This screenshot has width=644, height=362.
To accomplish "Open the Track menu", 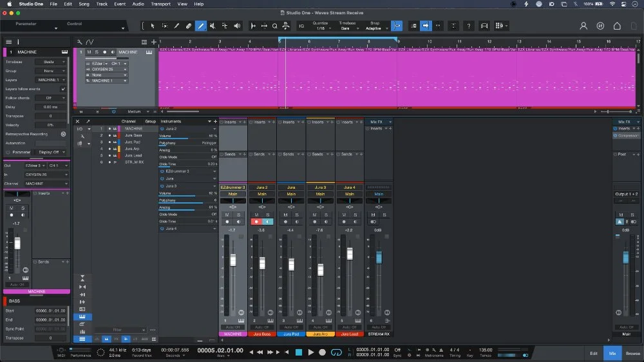I will tap(102, 4).
